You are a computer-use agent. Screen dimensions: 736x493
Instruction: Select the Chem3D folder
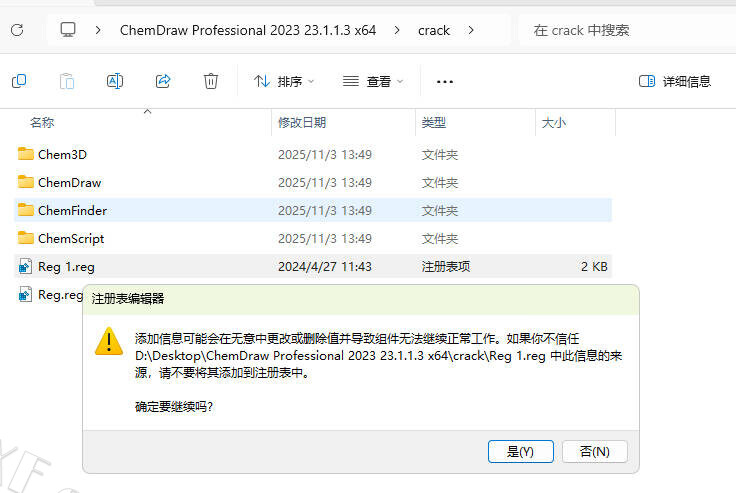click(x=62, y=155)
